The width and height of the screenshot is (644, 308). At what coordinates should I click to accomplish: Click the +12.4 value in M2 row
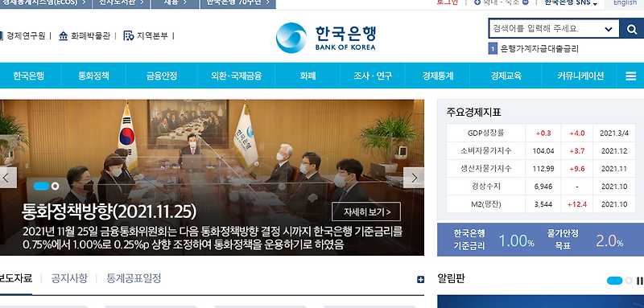(576, 204)
